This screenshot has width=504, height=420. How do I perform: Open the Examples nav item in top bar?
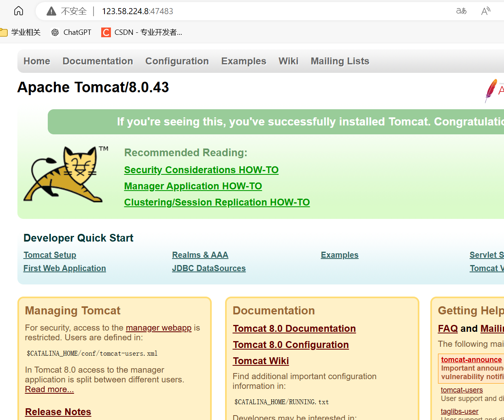click(x=244, y=61)
